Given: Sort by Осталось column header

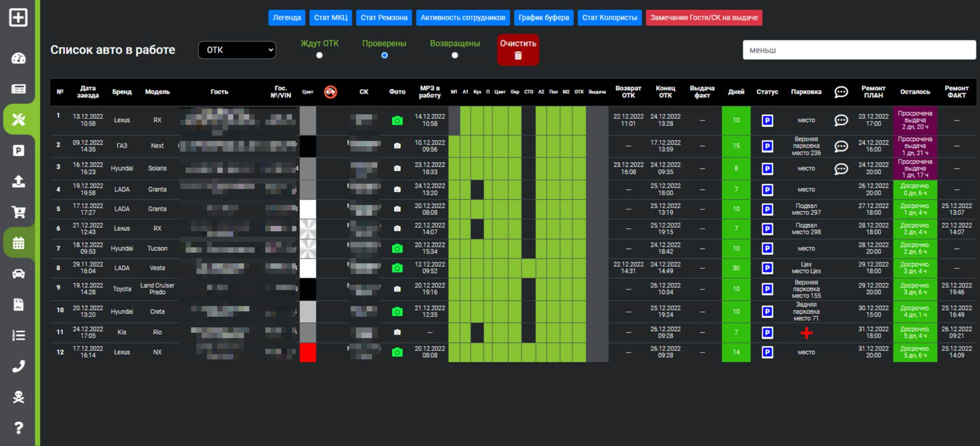Looking at the screenshot, I should tap(915, 92).
